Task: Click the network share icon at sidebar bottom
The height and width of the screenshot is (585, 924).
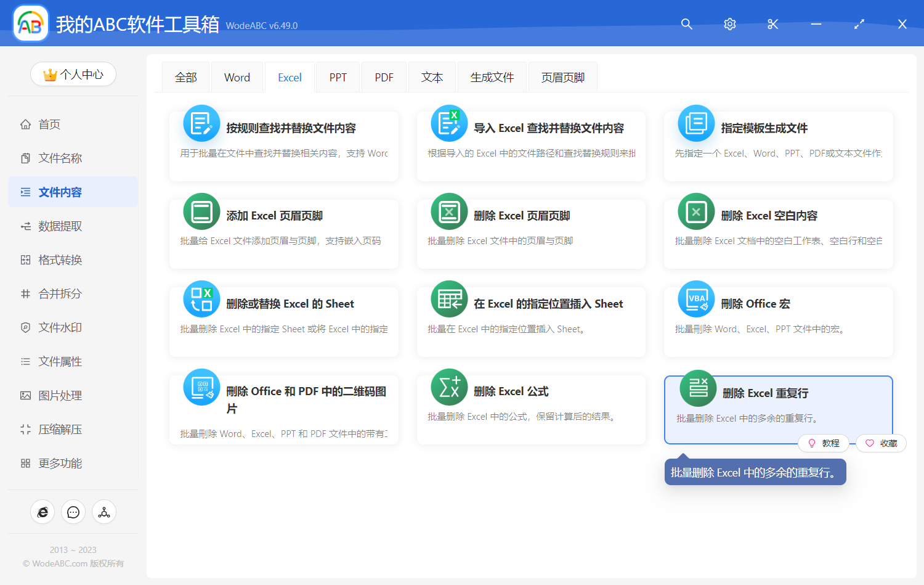Action: point(104,512)
